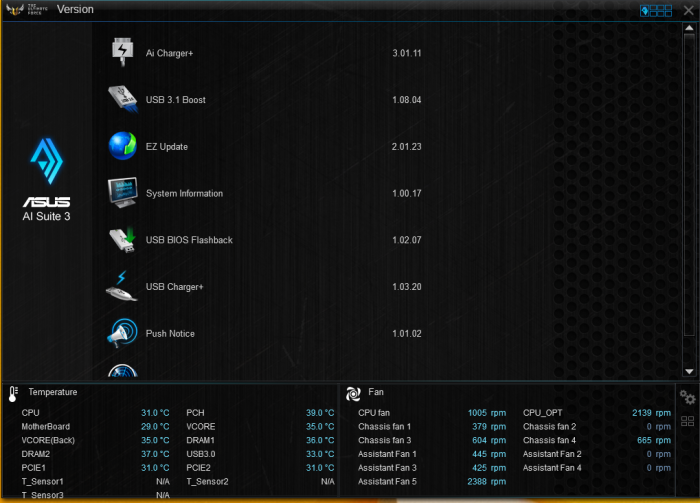The image size is (700, 503).
Task: Click the Assistant Fan 3 425 rpm value
Action: (x=489, y=468)
